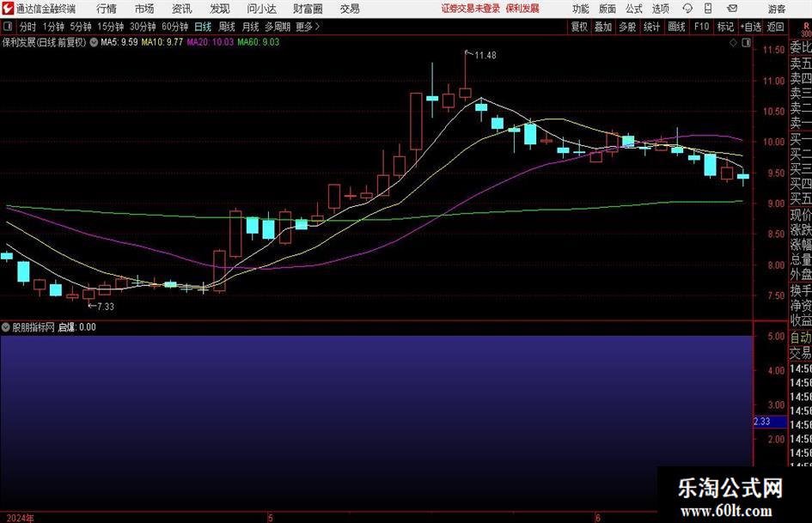Open the 行情 menu
The image size is (812, 523).
(107, 9)
